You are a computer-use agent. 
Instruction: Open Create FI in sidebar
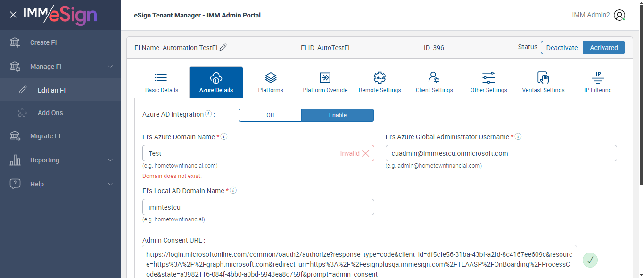[x=60, y=42]
